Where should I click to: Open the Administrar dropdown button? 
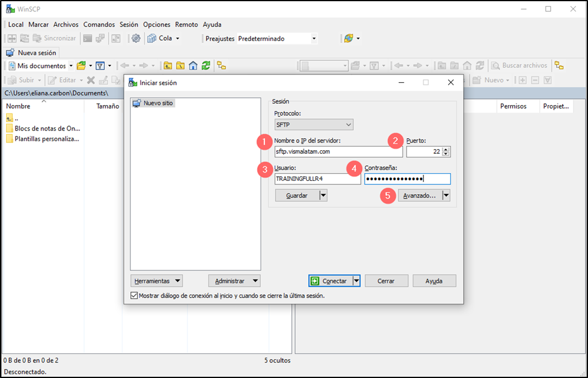point(234,281)
